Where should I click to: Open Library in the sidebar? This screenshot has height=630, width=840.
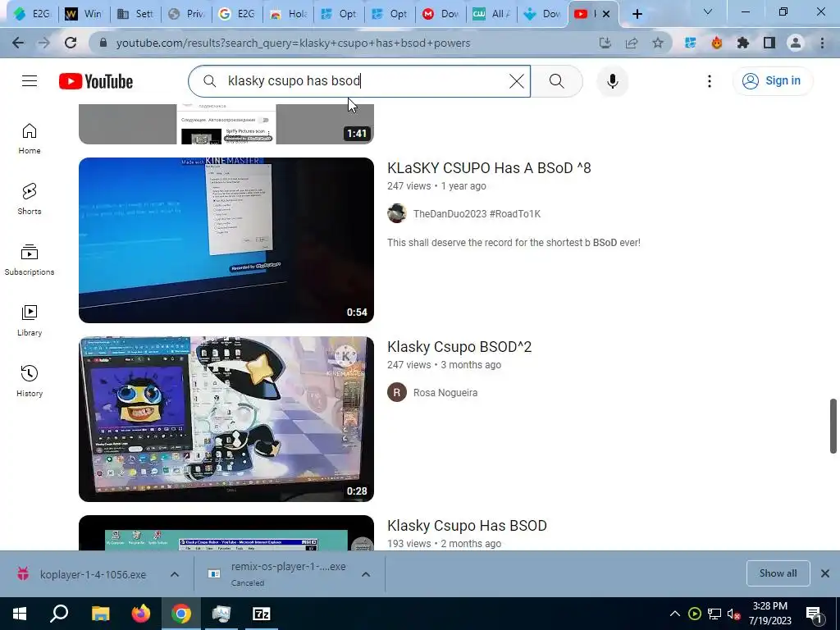coord(30,321)
